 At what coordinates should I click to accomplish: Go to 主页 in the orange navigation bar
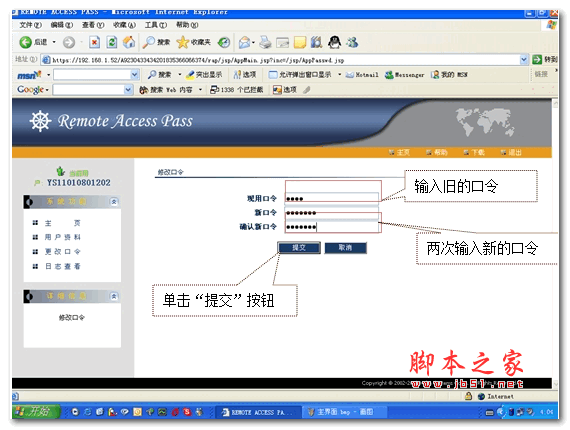[x=399, y=152]
